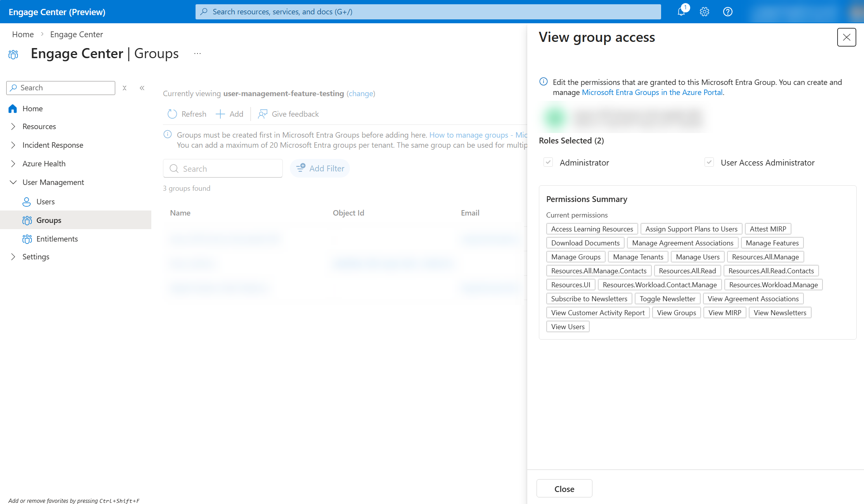Sort by the Object Id column header
This screenshot has width=864, height=504.
click(x=348, y=213)
